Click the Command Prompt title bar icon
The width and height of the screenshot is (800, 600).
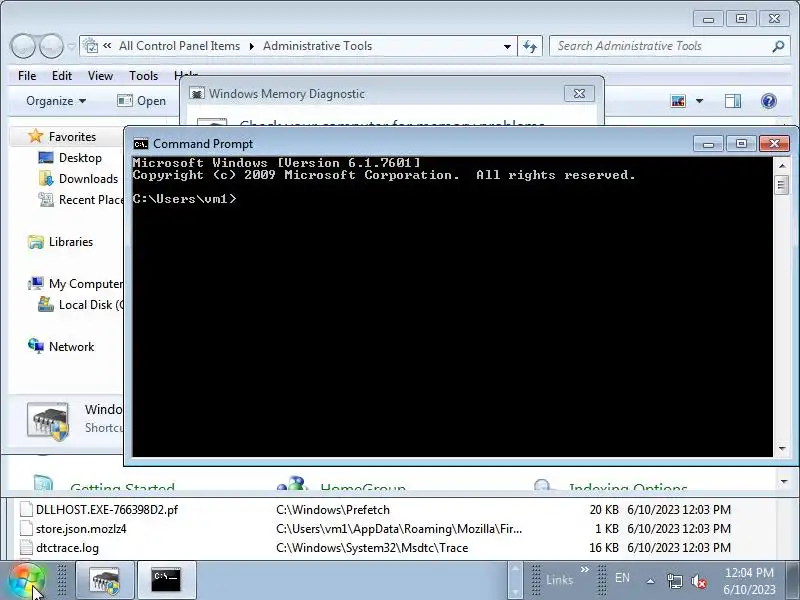pyautogui.click(x=140, y=144)
